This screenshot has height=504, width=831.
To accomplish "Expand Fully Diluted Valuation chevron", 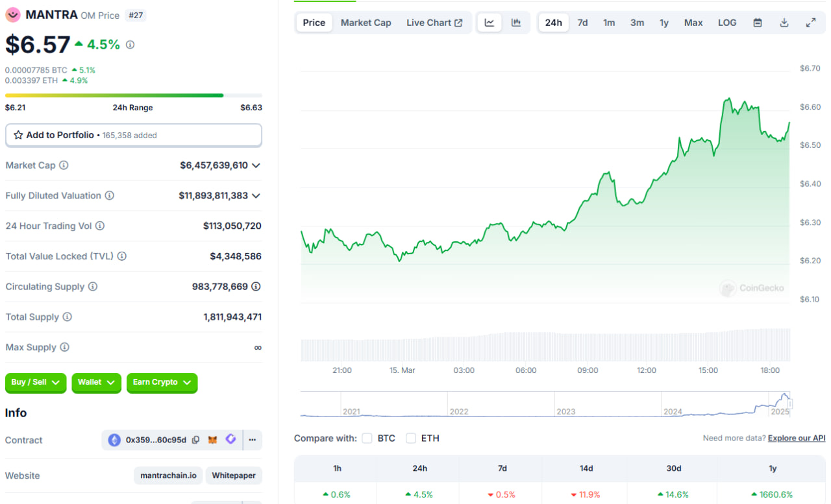I will click(256, 196).
